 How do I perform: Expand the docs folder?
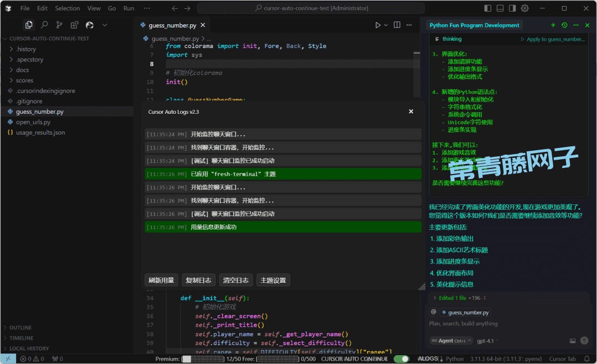pyautogui.click(x=22, y=70)
